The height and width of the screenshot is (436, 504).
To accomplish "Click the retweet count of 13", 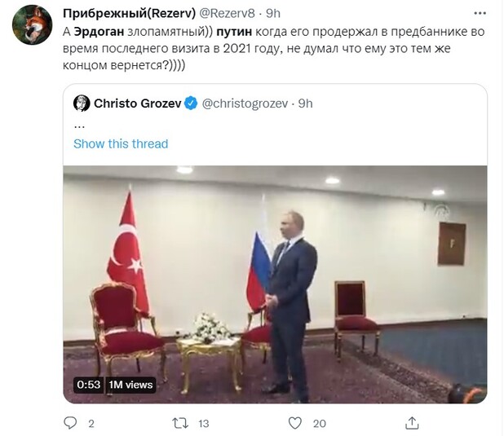I will point(204,423).
